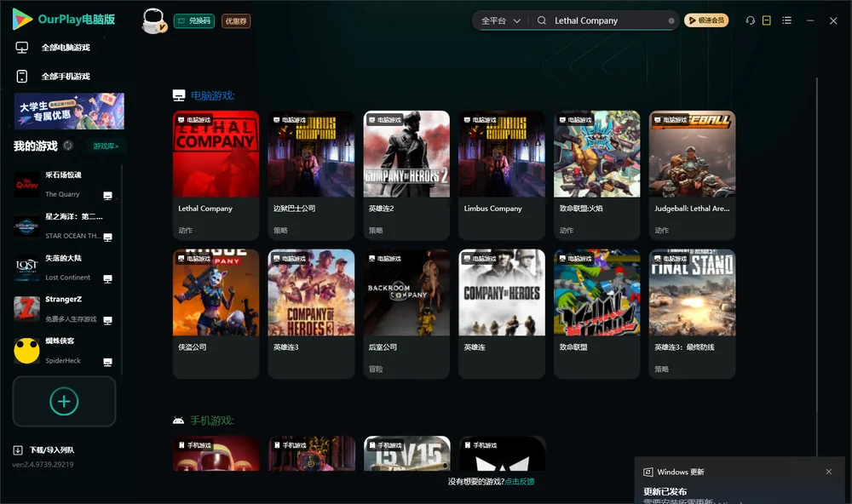Open the 侠盗公司 game card
Viewport: 852px width, 504px height.
point(216,314)
